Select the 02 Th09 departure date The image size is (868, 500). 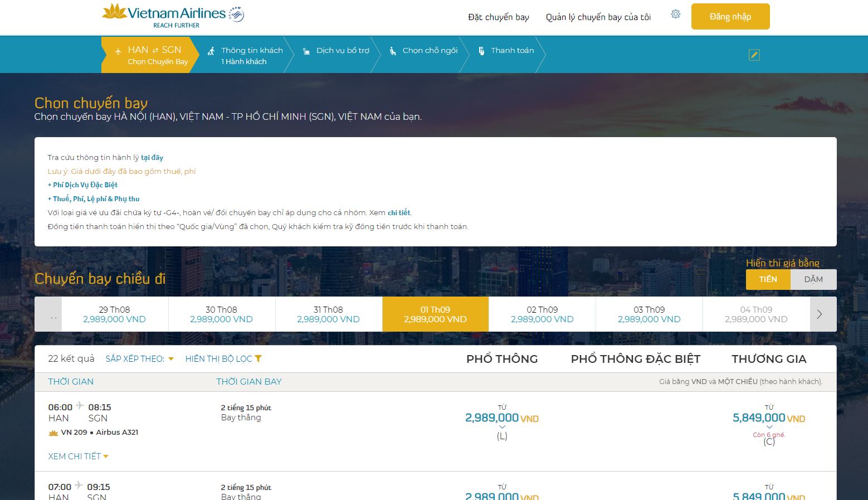pos(542,314)
